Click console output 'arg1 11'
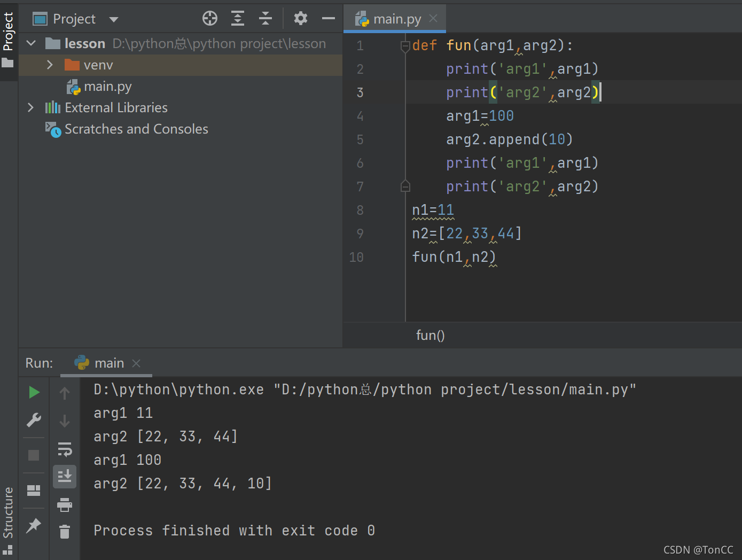This screenshot has height=560, width=742. pos(123,413)
